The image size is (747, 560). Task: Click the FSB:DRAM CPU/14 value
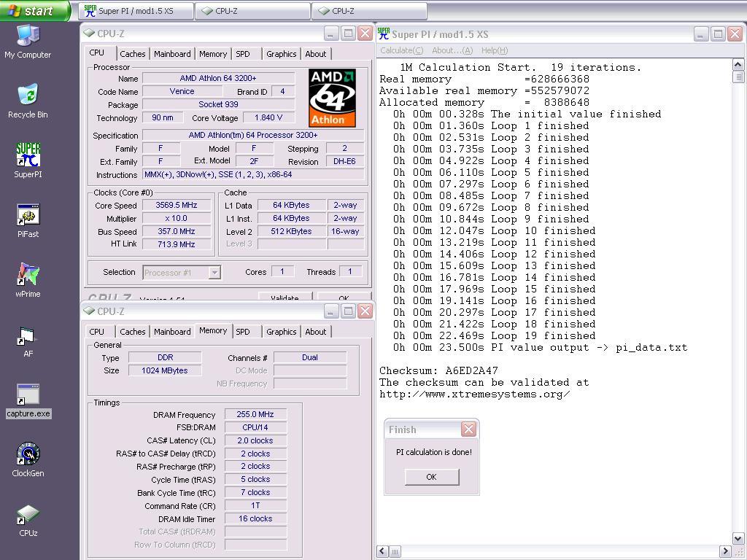255,427
